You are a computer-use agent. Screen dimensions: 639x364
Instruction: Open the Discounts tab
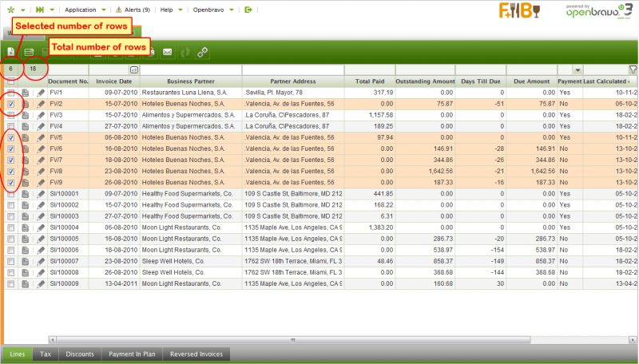[x=80, y=354]
